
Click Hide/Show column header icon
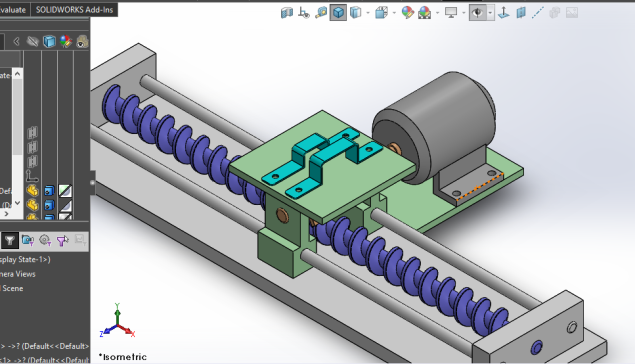(x=32, y=41)
